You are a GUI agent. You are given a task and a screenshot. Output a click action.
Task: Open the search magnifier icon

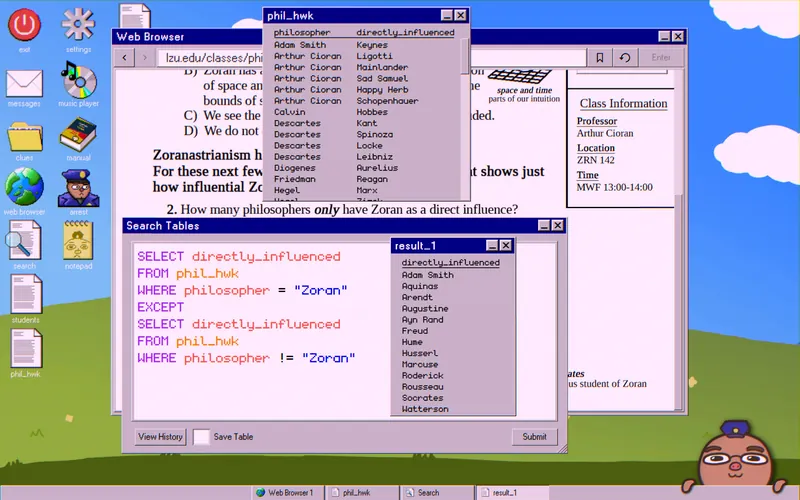pos(24,240)
